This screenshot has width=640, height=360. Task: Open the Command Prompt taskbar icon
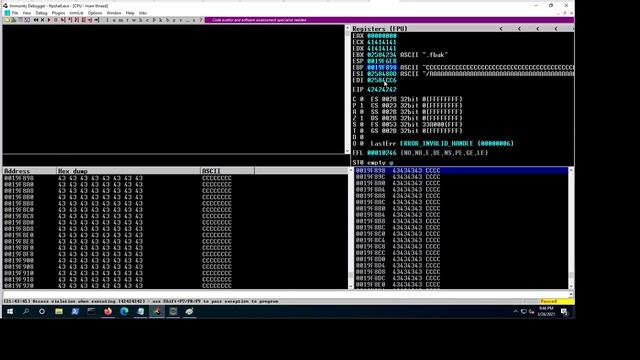(91, 311)
